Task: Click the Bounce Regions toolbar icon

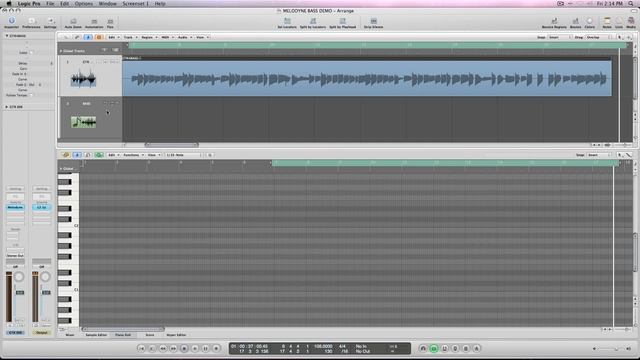Action: (554, 22)
